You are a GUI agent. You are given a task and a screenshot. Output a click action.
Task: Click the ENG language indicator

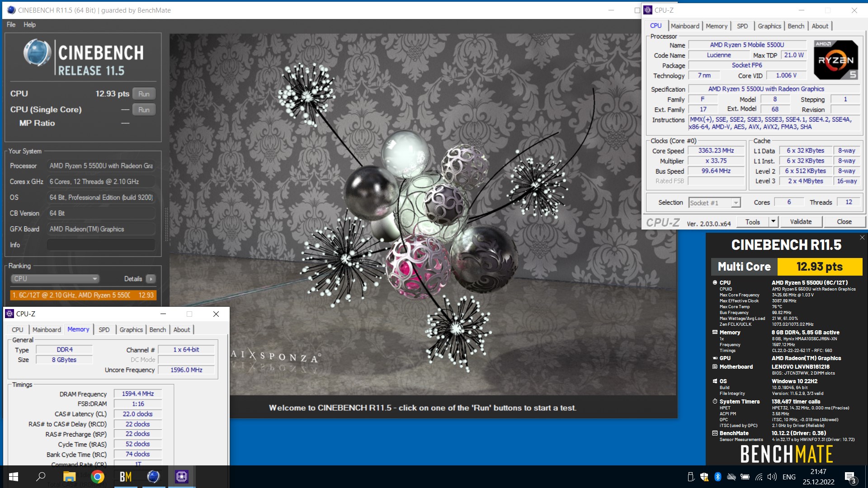789,477
